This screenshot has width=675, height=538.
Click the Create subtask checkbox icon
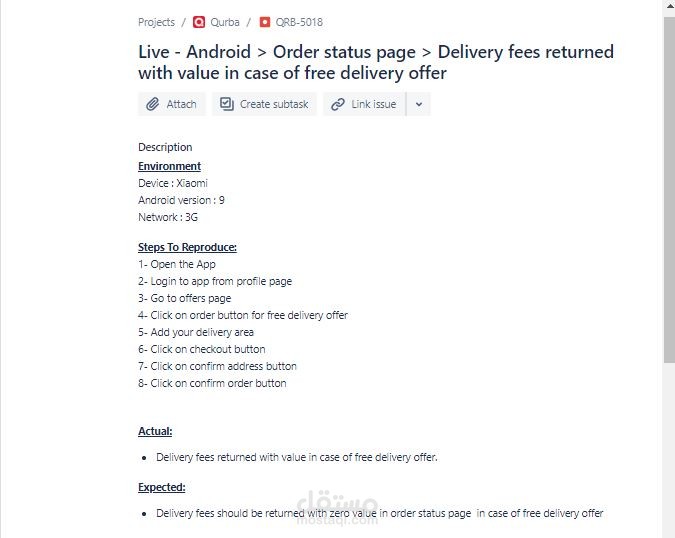pos(227,104)
